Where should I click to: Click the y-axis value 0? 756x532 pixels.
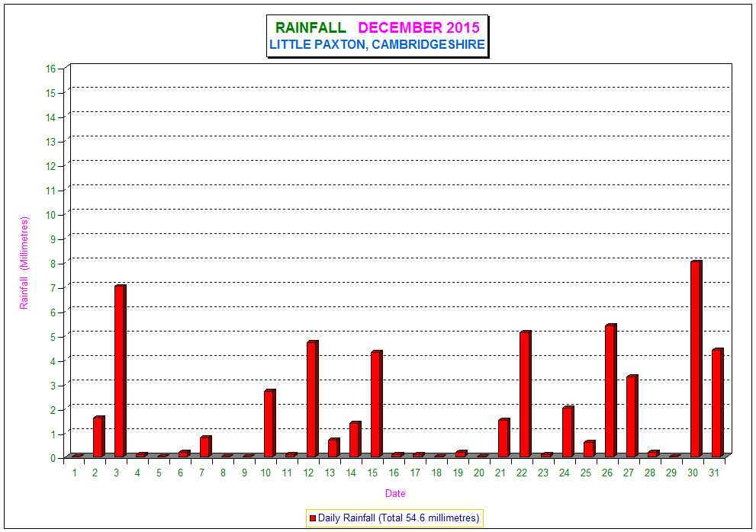pyautogui.click(x=53, y=458)
